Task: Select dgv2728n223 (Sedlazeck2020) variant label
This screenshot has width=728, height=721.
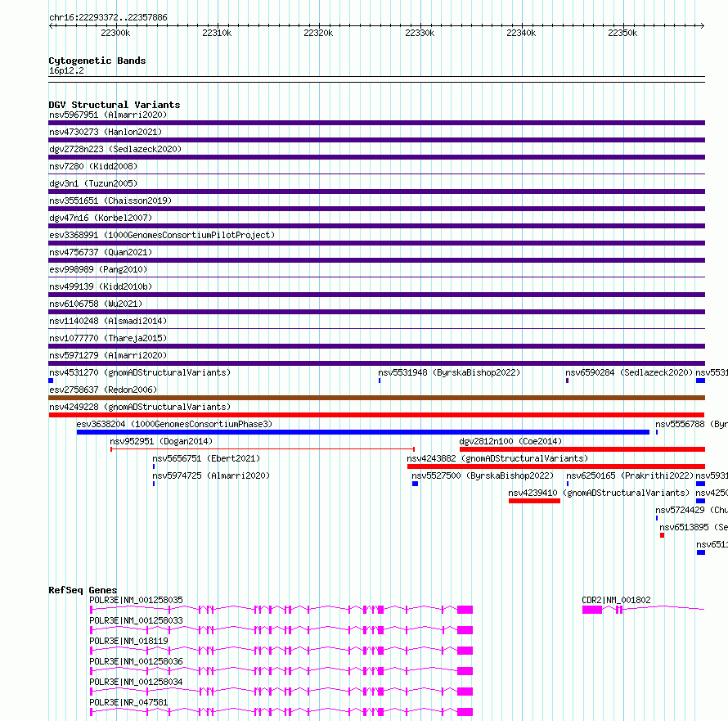Action: 115,149
